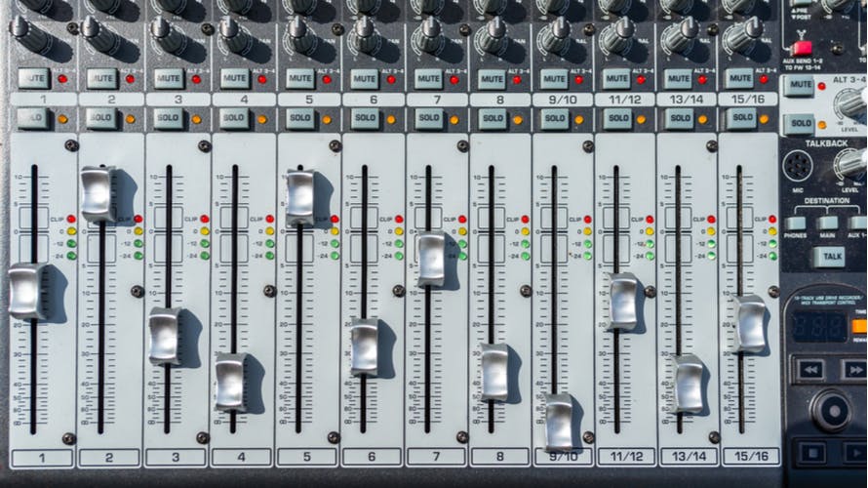The width and height of the screenshot is (868, 488).
Task: Mute channel 4
Action: (234, 79)
